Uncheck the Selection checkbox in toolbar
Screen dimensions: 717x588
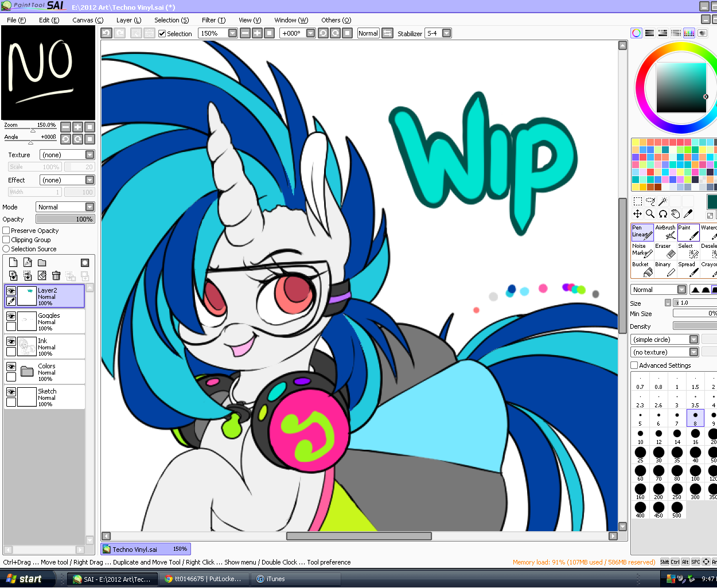tap(162, 34)
